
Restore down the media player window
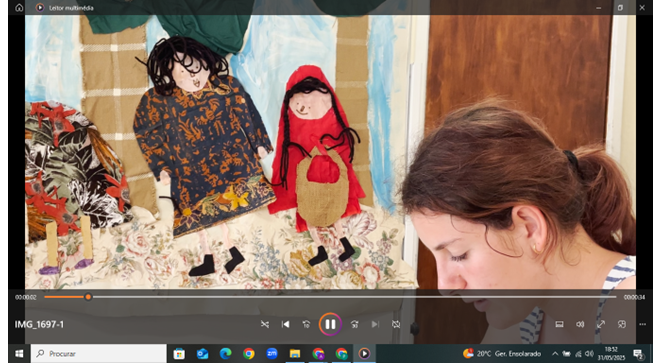pos(620,8)
